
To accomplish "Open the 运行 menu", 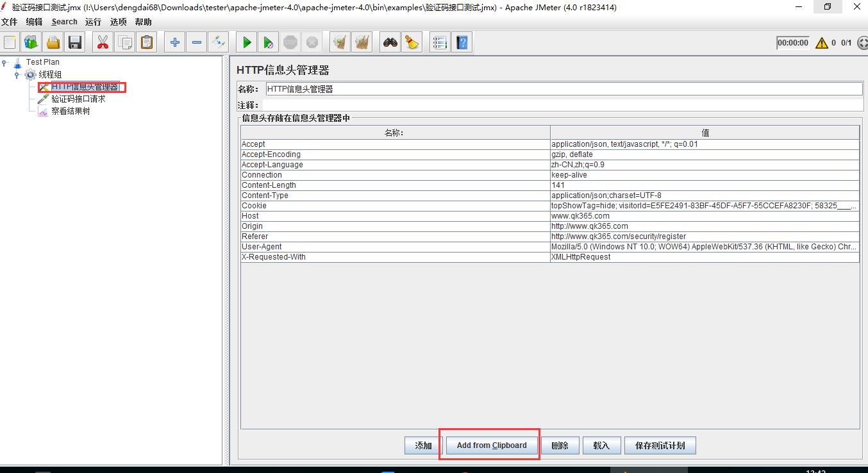I will [x=93, y=22].
